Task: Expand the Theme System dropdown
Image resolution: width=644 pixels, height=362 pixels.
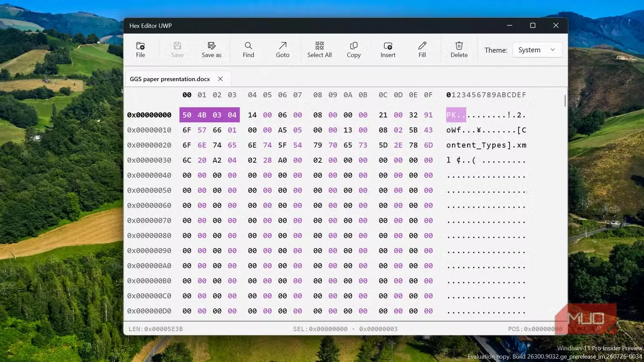Action: click(538, 50)
